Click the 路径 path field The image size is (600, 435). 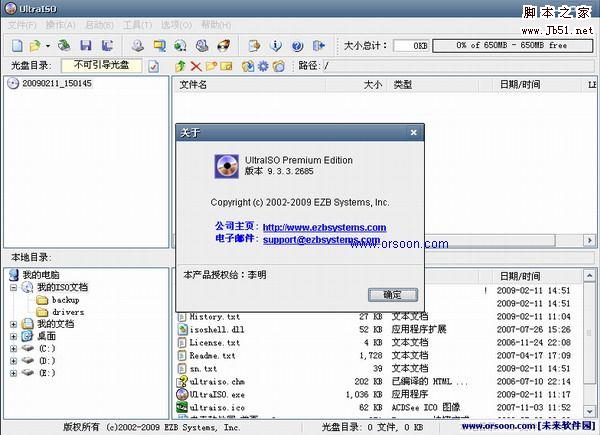coord(458,66)
